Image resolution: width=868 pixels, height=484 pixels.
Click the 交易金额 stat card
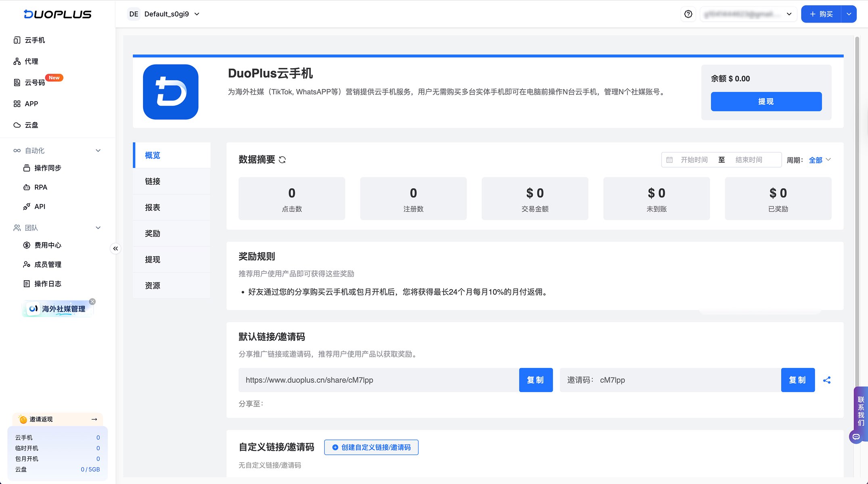tap(535, 198)
